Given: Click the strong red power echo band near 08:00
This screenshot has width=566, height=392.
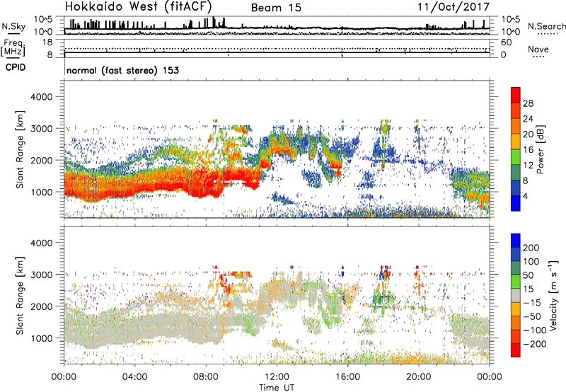Looking at the screenshot, I should (x=206, y=184).
